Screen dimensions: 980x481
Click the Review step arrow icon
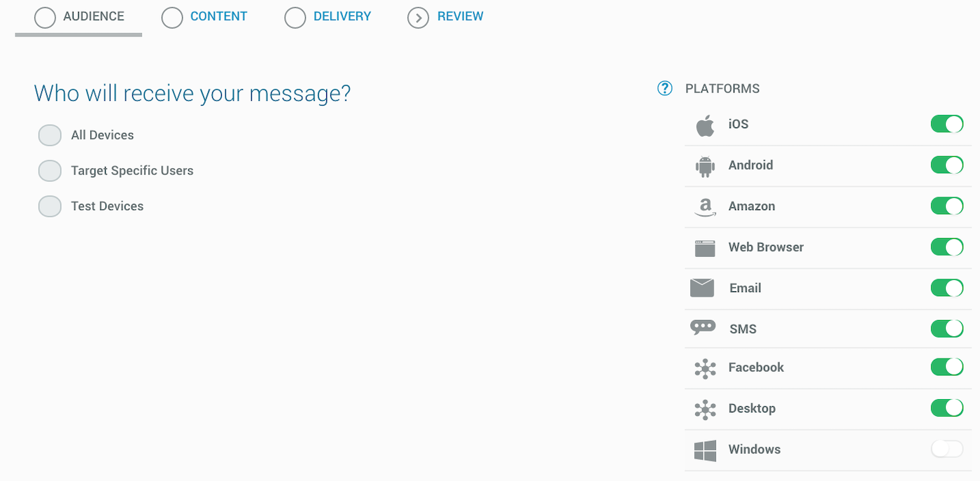(x=418, y=18)
